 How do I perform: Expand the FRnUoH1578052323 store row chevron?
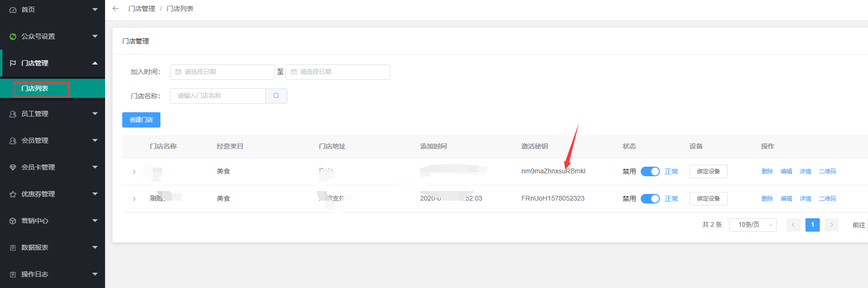[134, 199]
